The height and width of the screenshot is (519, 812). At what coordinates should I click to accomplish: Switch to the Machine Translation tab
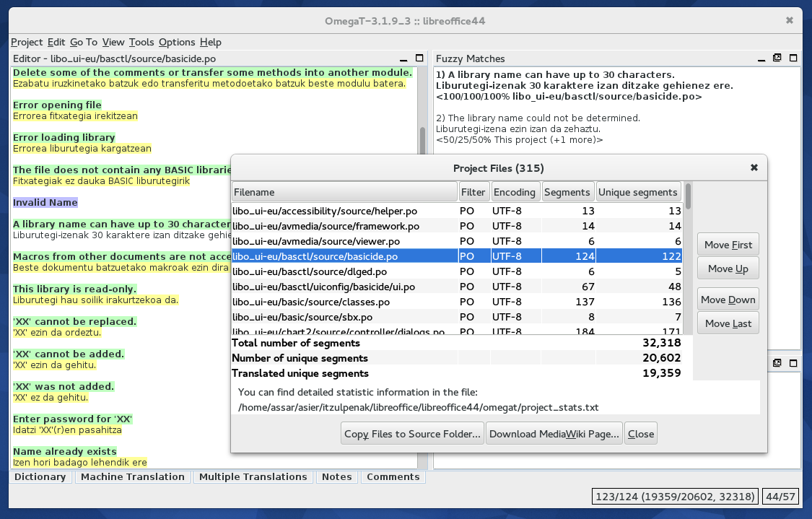132,477
